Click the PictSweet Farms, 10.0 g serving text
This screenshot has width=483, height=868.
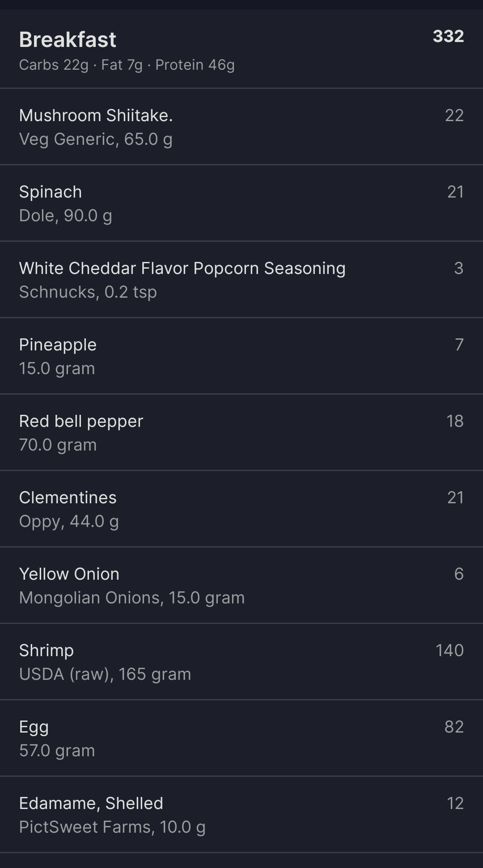point(112,827)
